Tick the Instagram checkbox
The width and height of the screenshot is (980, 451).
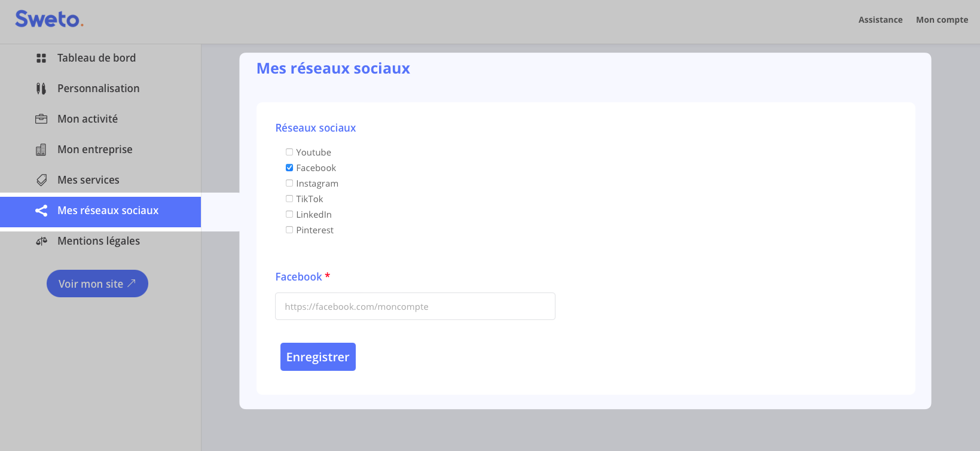pyautogui.click(x=289, y=183)
